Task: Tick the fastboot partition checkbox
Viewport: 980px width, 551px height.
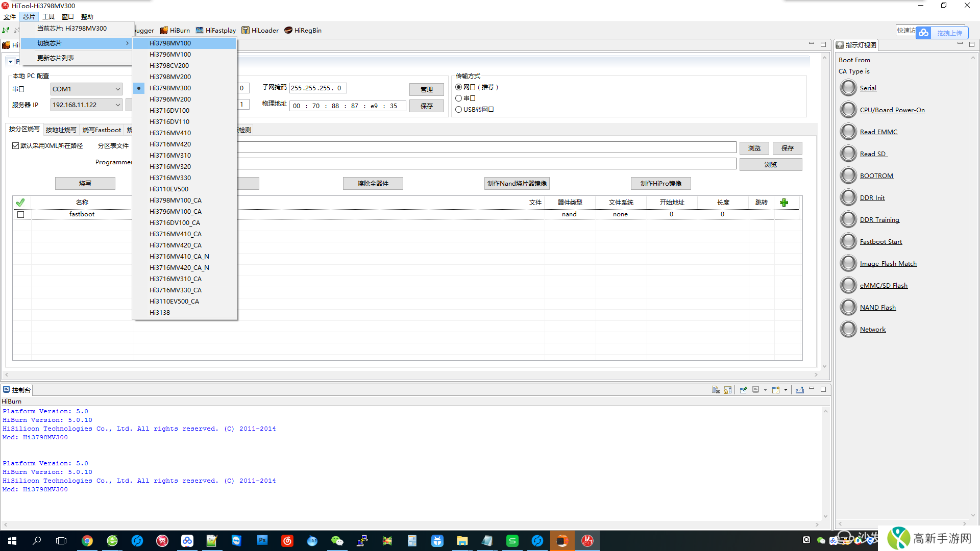Action: [20, 214]
